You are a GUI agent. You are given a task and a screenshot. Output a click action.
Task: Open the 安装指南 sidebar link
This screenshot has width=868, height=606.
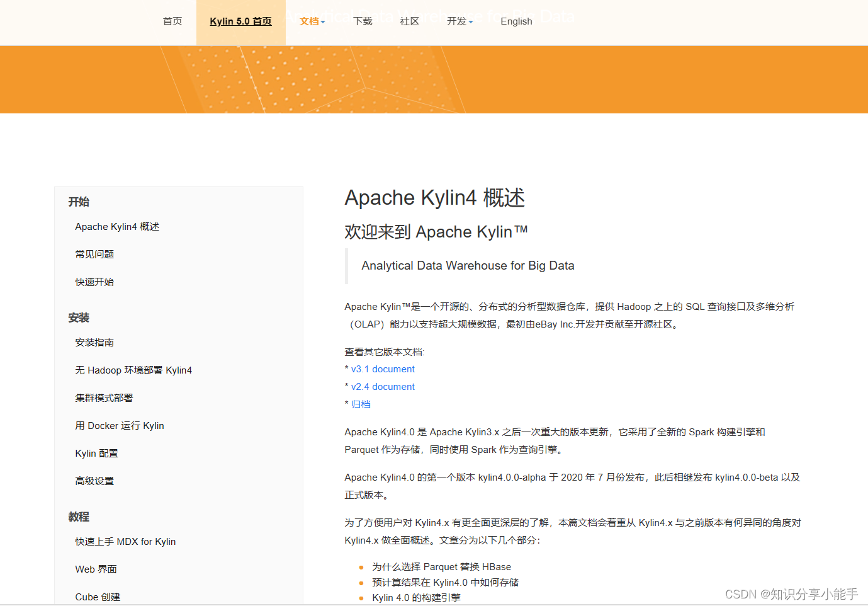tap(94, 343)
